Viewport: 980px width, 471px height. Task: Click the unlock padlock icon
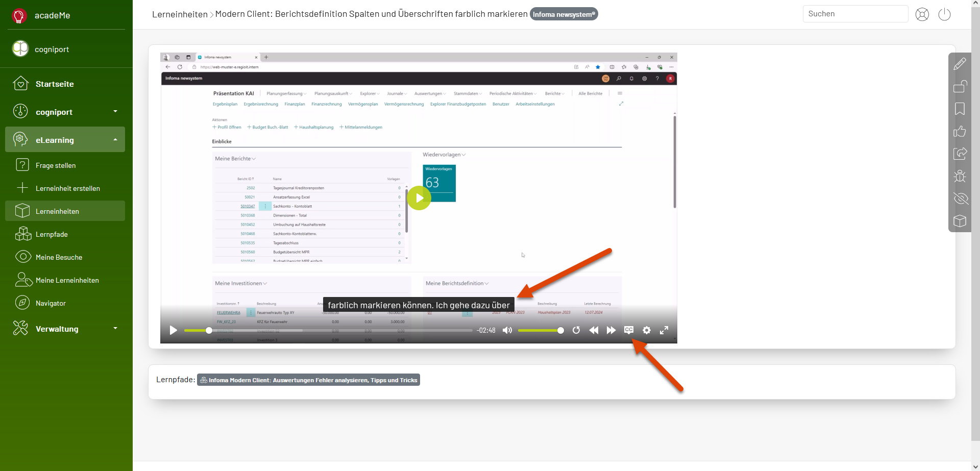[x=960, y=86]
